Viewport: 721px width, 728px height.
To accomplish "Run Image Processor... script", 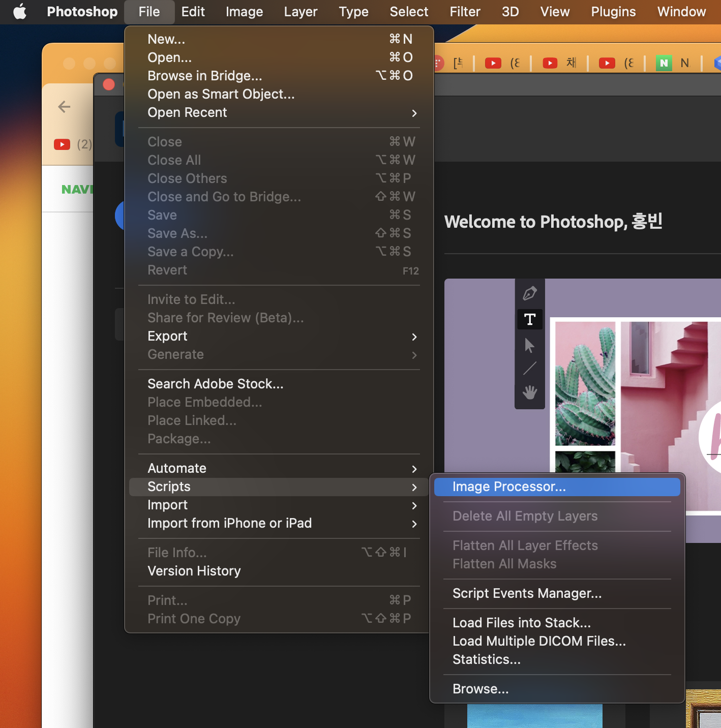I will coord(557,487).
